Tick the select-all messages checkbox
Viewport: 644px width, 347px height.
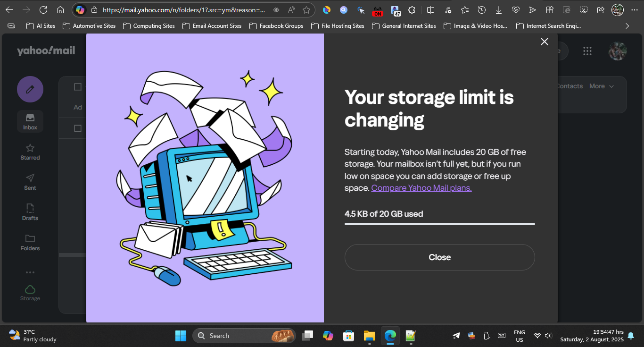click(78, 87)
